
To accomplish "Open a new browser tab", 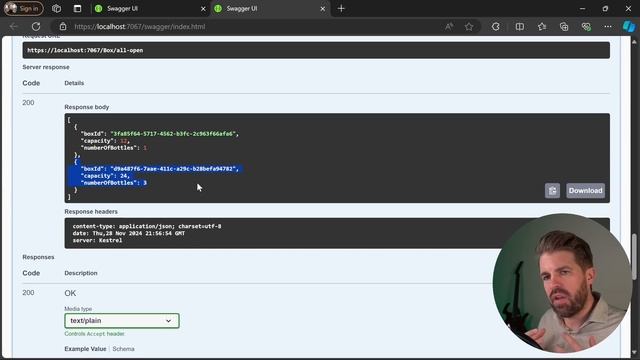I will (x=341, y=9).
